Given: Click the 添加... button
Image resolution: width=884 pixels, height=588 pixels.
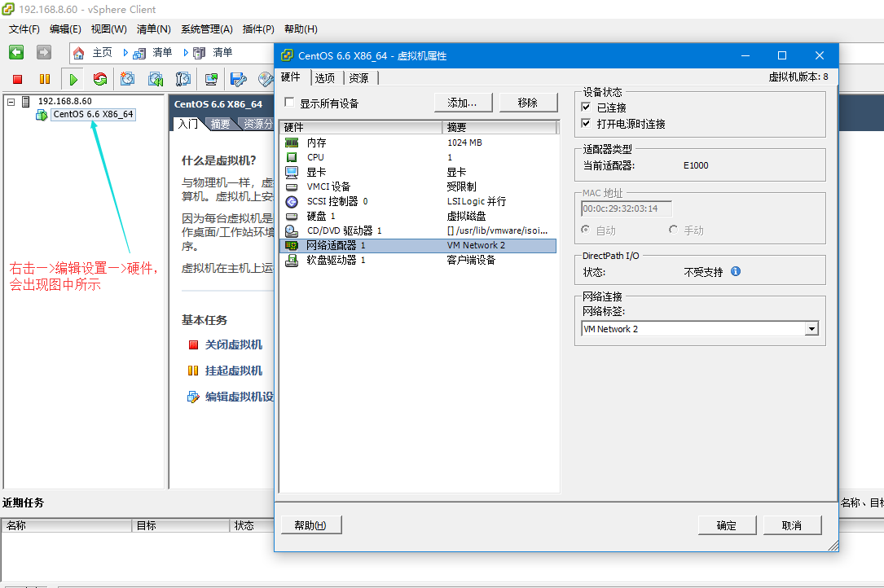Looking at the screenshot, I should (x=463, y=103).
